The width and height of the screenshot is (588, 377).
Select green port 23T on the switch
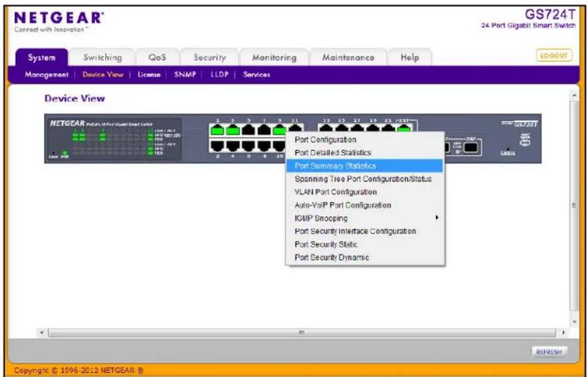(x=404, y=129)
